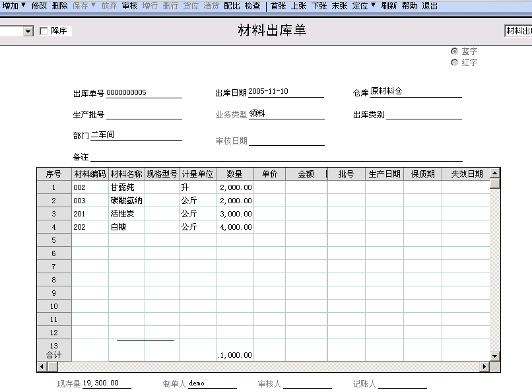Click 删除 toolbar item
Image resolution: width=532 pixels, height=392 pixels.
(59, 6)
